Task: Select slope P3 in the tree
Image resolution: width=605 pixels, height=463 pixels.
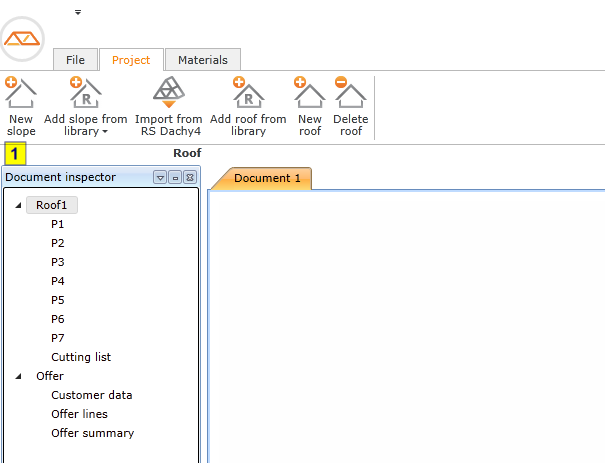Action: click(x=58, y=262)
